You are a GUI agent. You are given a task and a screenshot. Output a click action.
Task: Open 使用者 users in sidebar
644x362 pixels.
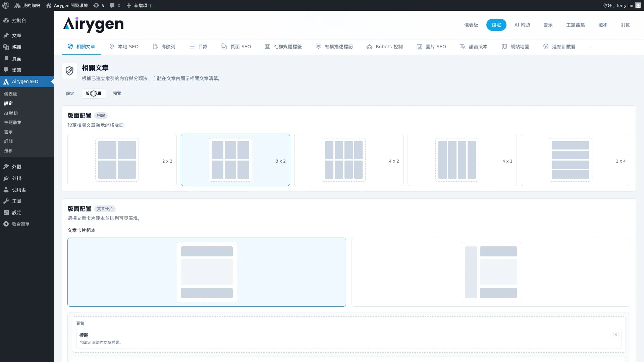click(x=27, y=190)
